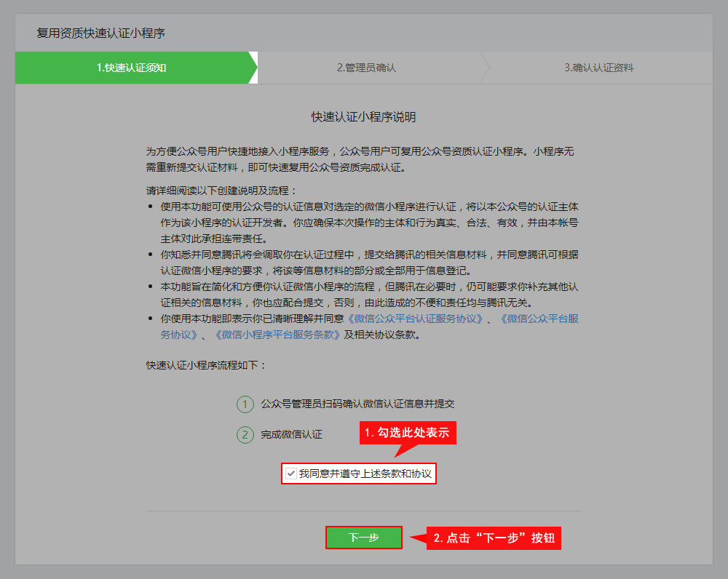Viewport: 728px width, 579px height.
Task: Untick the 我同意并遵守上述条款和协议 checkbox
Action: pyautogui.click(x=291, y=474)
